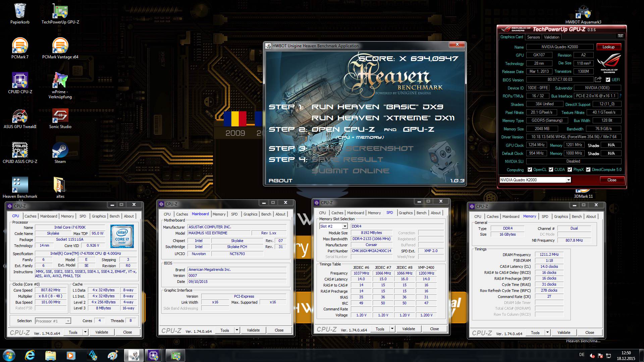Click the Bus Interface question mark
Screen dimensions: 644x362
coord(620,96)
